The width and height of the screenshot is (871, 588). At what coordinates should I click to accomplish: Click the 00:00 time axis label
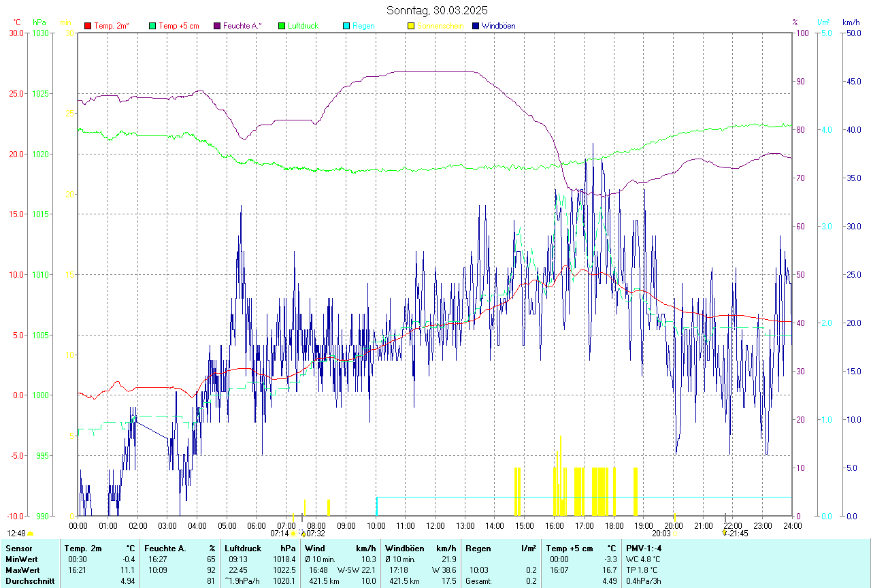pyautogui.click(x=78, y=525)
